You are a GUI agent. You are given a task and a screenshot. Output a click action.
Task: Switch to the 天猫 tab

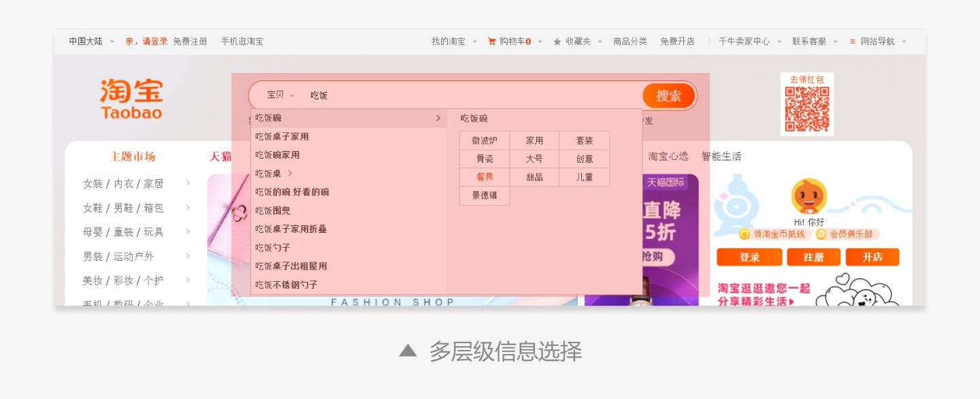pyautogui.click(x=220, y=157)
